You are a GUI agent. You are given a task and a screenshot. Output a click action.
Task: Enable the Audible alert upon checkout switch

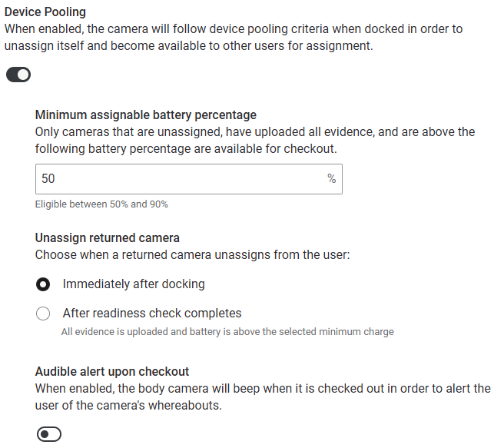point(49,434)
